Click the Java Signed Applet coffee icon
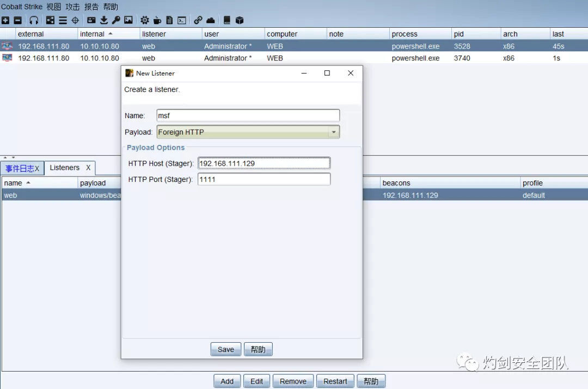The width and height of the screenshot is (588, 389). click(x=157, y=20)
